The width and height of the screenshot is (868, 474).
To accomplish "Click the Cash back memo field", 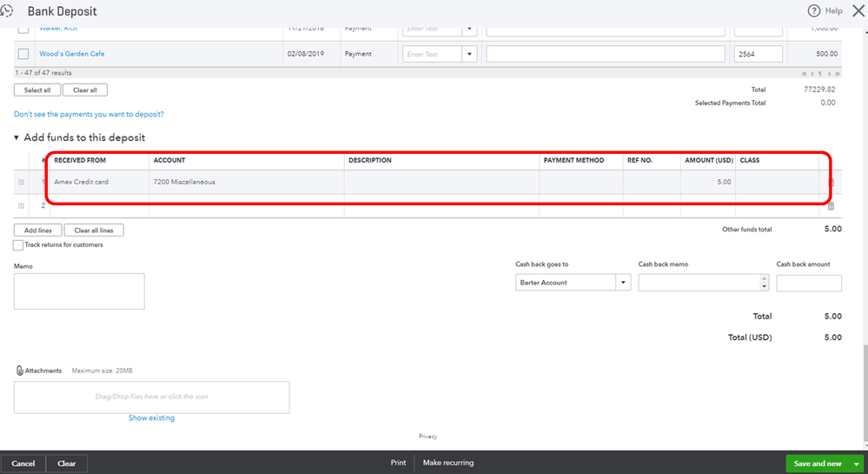I will tap(699, 283).
